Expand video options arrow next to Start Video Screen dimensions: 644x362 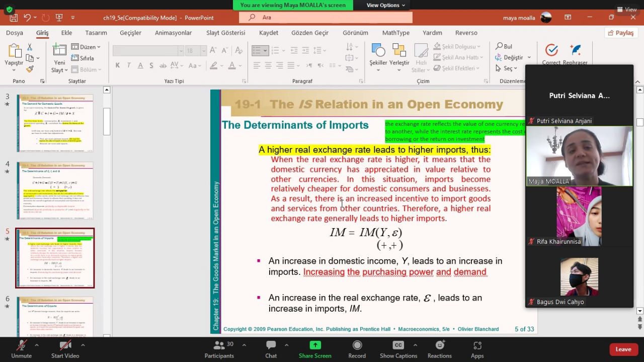(x=83, y=345)
